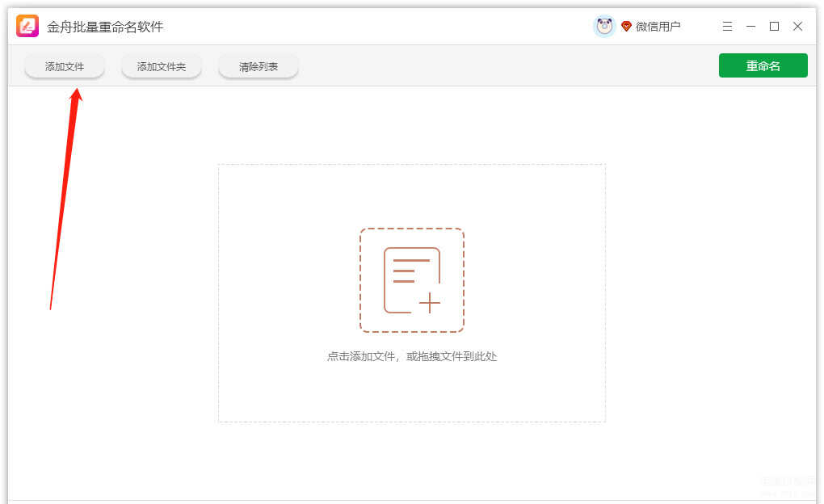Start renaming with the green 重命名 button
The height and width of the screenshot is (504, 824).
coord(763,65)
